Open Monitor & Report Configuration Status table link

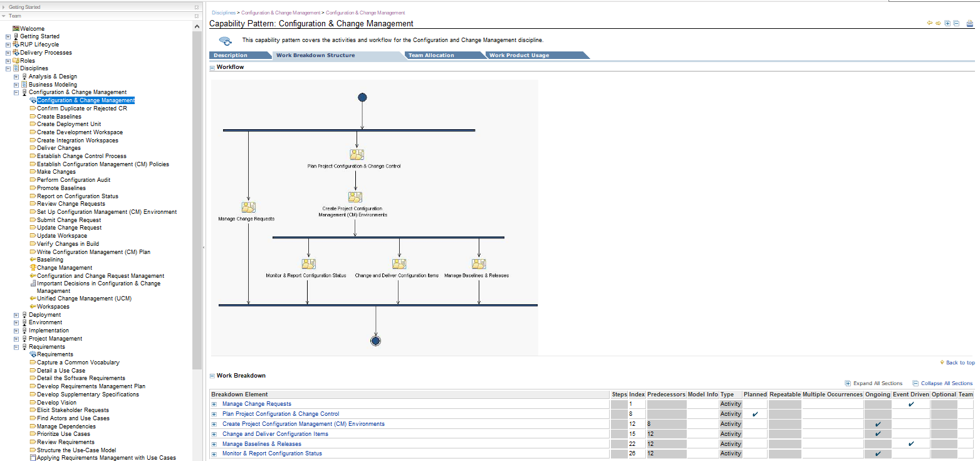(272, 453)
